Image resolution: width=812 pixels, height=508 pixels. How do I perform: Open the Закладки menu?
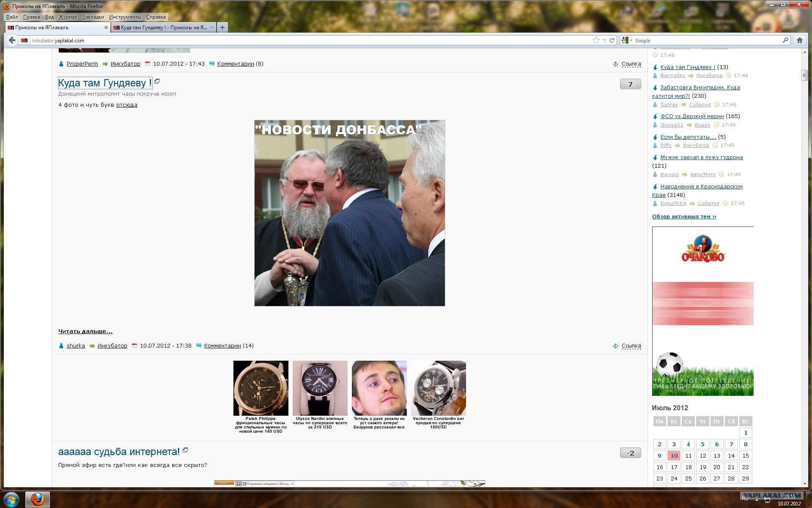click(93, 17)
